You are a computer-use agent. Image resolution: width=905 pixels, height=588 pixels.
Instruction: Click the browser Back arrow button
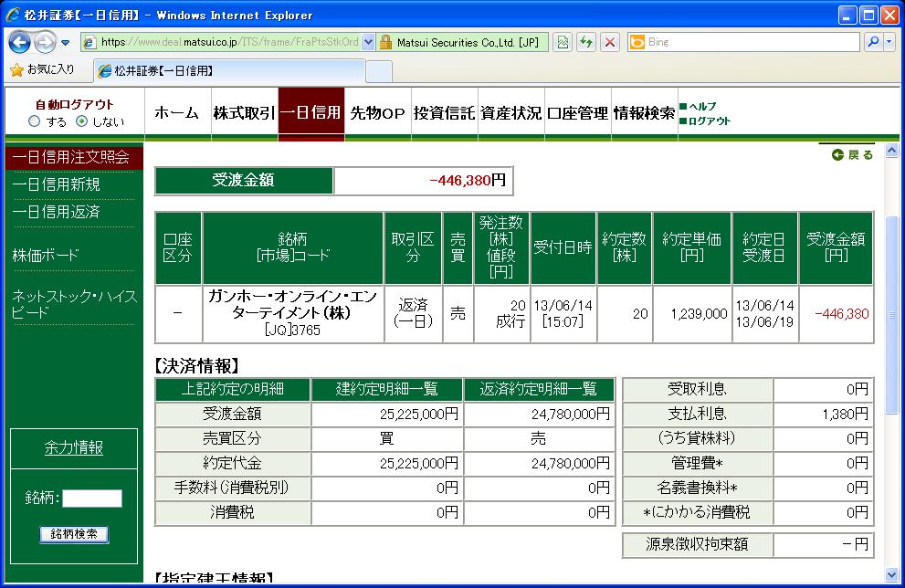click(x=19, y=42)
